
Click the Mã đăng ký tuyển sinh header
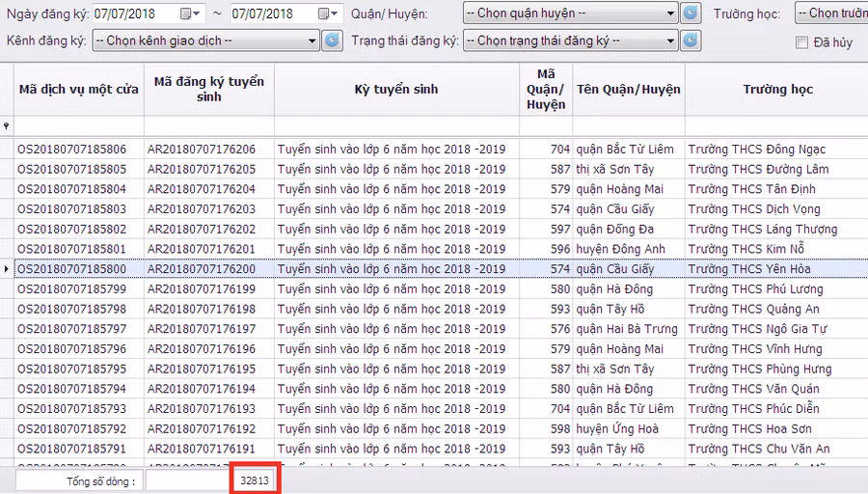[209, 90]
